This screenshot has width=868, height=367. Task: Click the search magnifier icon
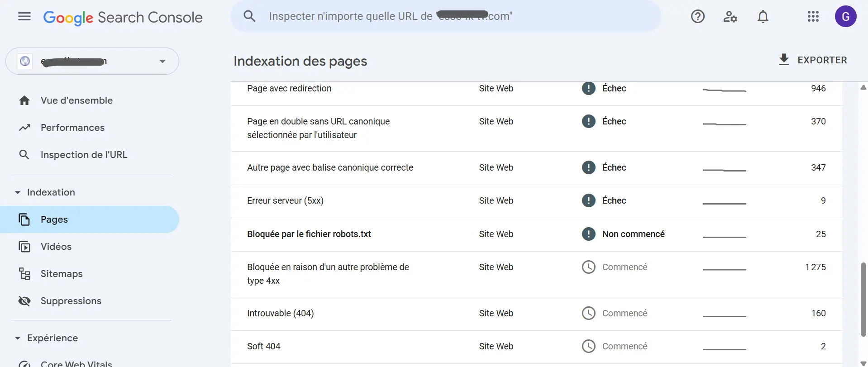249,16
